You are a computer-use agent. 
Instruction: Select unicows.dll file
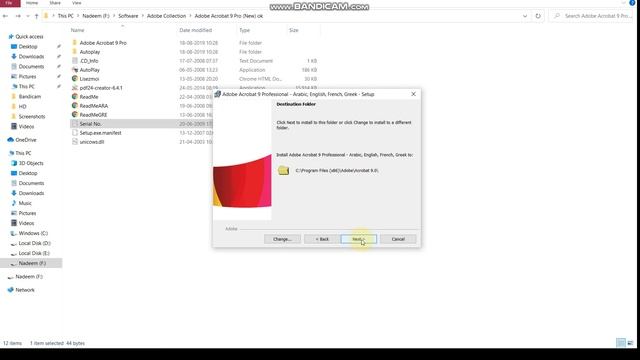92,142
